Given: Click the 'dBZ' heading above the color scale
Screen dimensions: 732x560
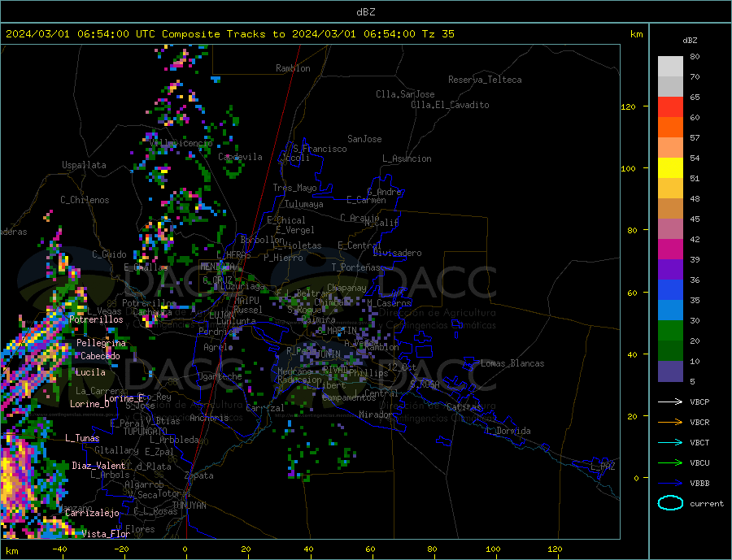Looking at the screenshot, I should [690, 41].
